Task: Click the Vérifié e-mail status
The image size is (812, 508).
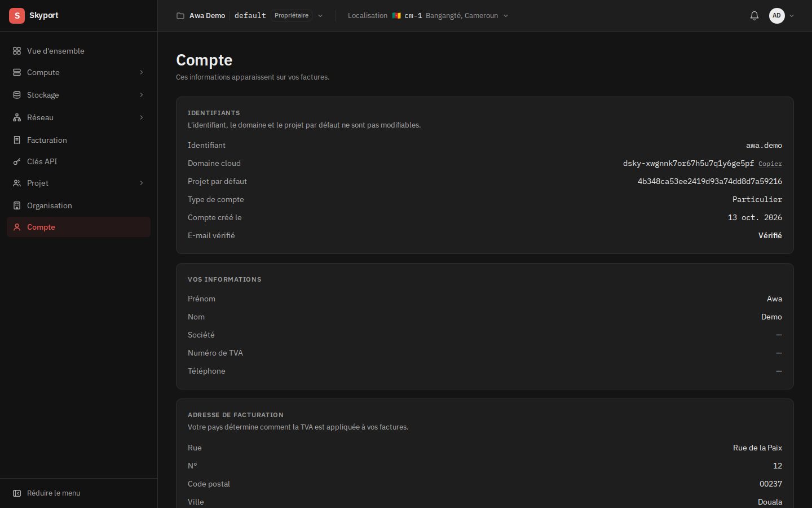Action: pyautogui.click(x=770, y=236)
